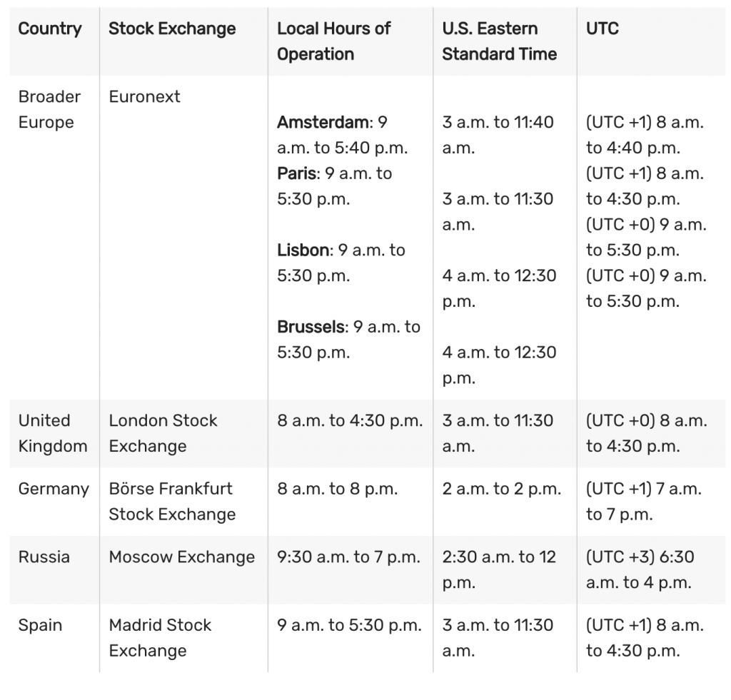731x700 pixels.
Task: Select the United Kingdom cell
Action: coord(52,433)
